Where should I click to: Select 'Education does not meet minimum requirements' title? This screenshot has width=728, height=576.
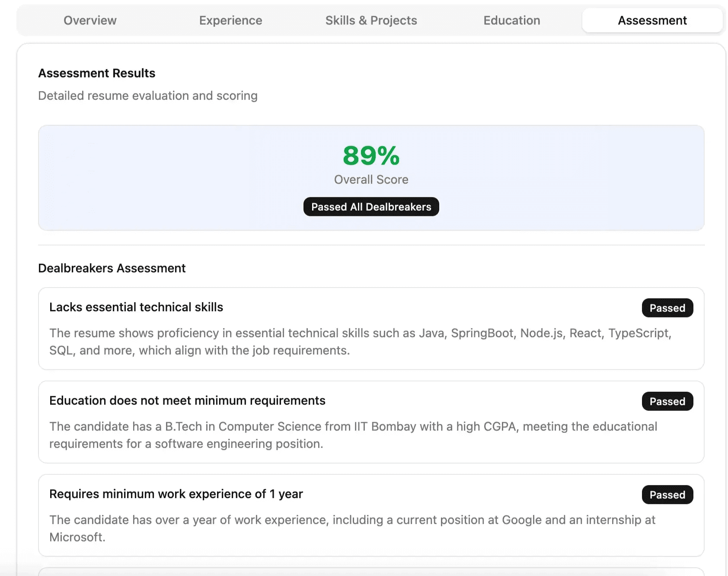click(187, 400)
